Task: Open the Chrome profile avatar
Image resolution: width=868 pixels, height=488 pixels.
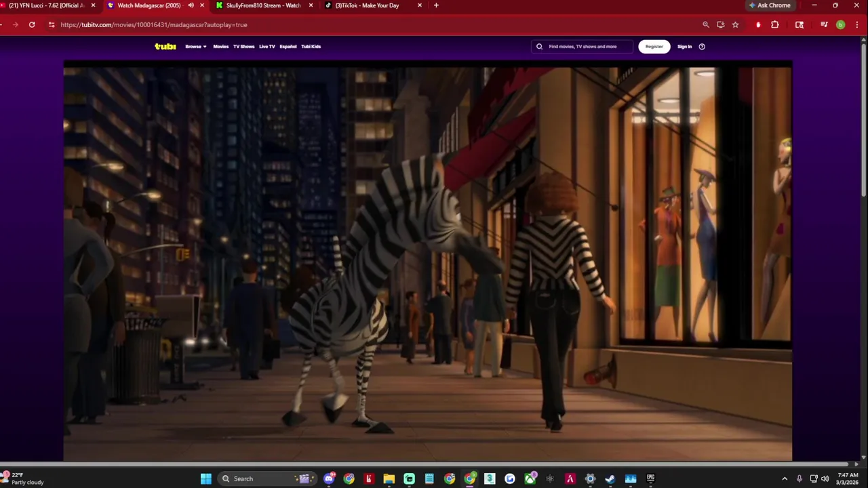Action: (x=840, y=24)
